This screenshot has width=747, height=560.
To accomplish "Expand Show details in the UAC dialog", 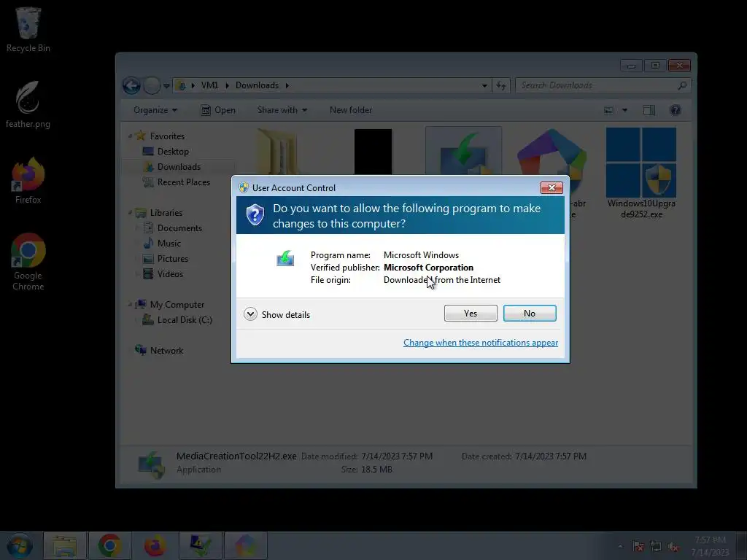I will [276, 314].
